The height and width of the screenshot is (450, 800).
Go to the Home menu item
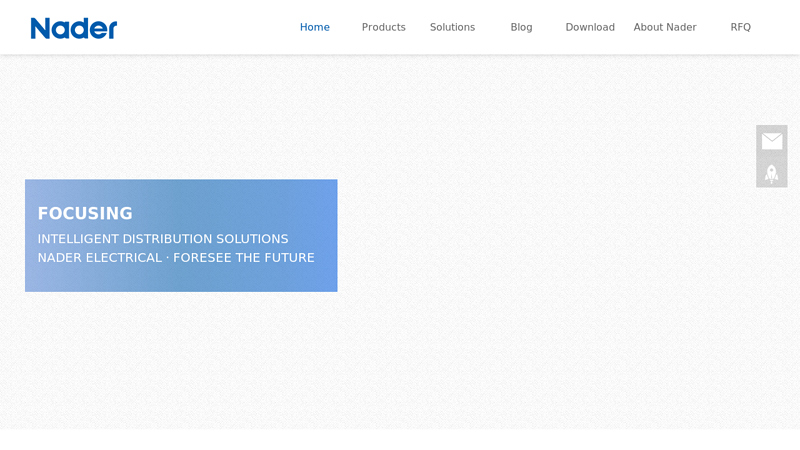point(314,27)
